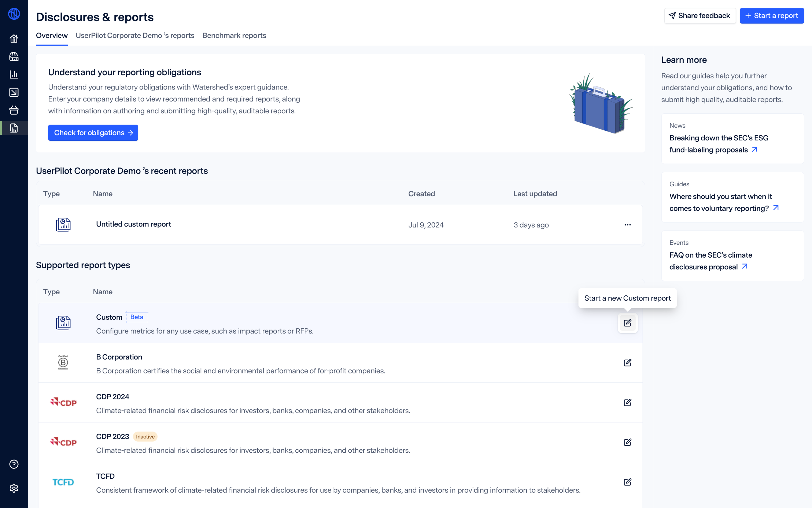812x508 pixels.
Task: Click the Custom report edit icon
Action: click(x=627, y=323)
